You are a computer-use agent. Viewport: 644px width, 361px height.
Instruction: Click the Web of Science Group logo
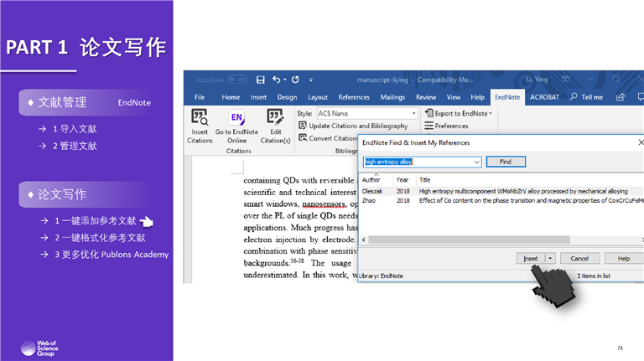click(x=40, y=348)
